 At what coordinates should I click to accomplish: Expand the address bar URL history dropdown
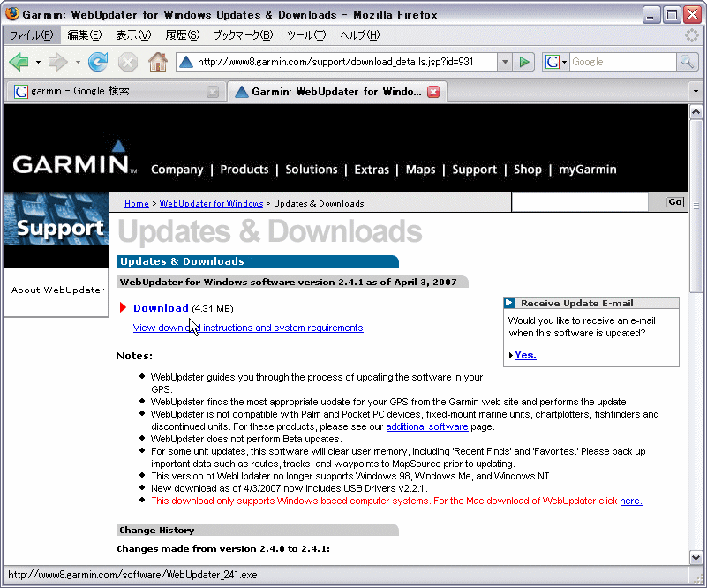(x=505, y=62)
